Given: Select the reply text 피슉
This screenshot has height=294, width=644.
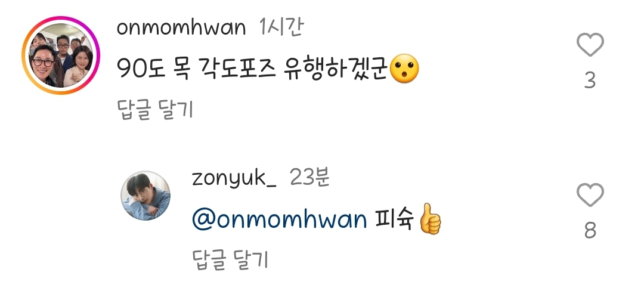Looking at the screenshot, I should pos(394,219).
